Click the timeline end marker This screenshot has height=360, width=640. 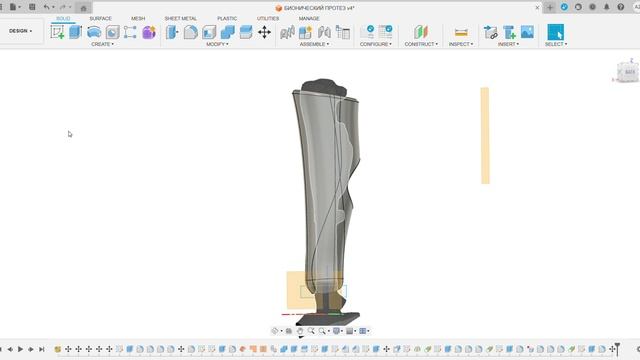(617, 349)
